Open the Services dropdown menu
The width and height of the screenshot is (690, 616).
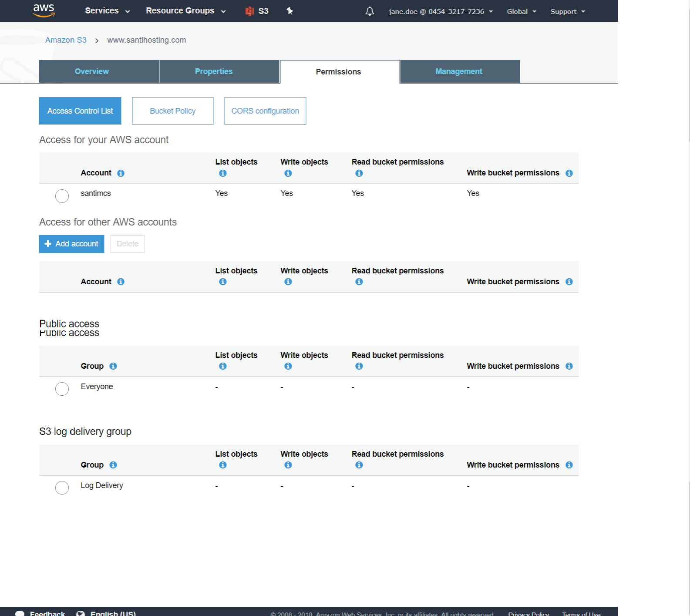(108, 11)
